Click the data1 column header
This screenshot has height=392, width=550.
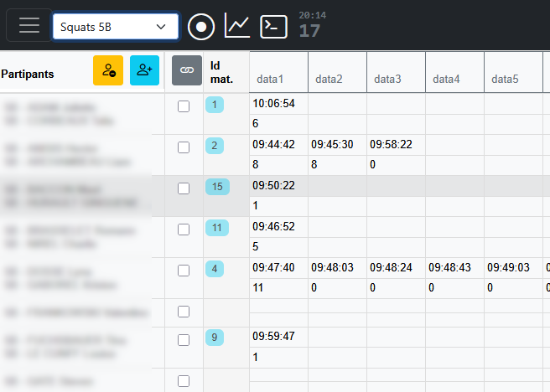(x=278, y=73)
